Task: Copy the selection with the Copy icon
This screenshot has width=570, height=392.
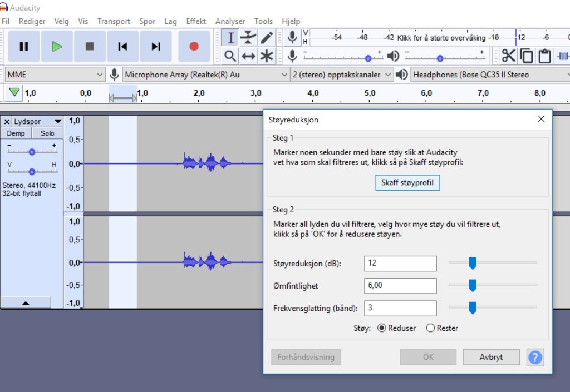Action: pyautogui.click(x=527, y=56)
